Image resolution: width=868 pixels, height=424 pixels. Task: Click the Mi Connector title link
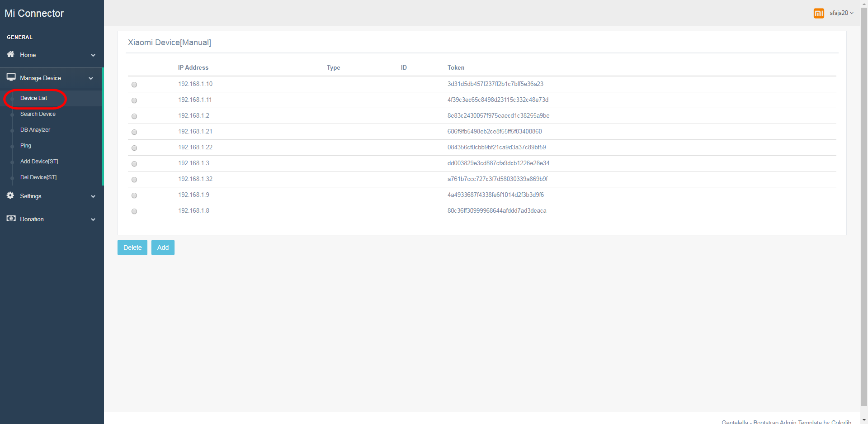(x=34, y=14)
